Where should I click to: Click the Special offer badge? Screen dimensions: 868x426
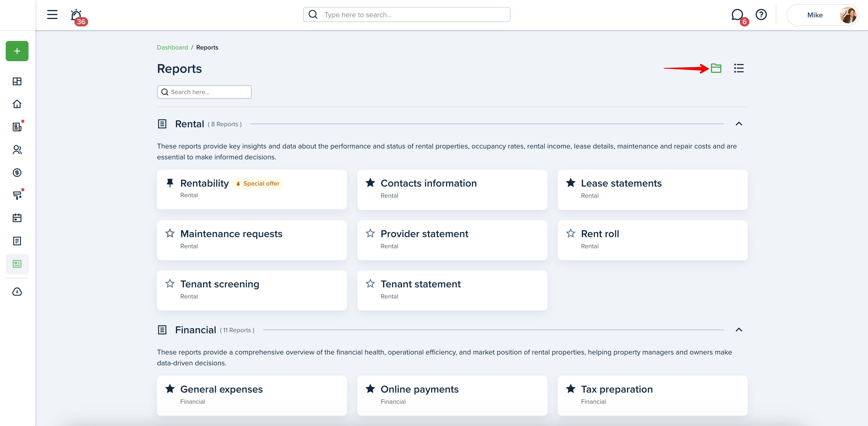point(258,183)
